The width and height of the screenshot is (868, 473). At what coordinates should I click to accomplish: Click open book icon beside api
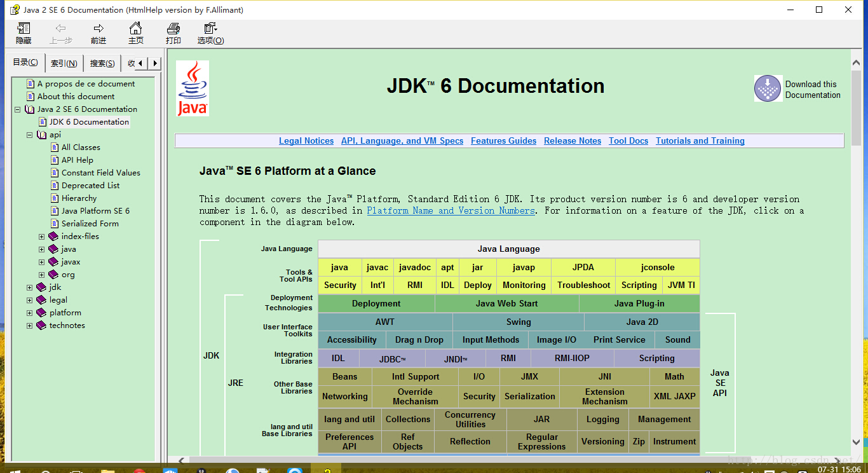point(41,135)
